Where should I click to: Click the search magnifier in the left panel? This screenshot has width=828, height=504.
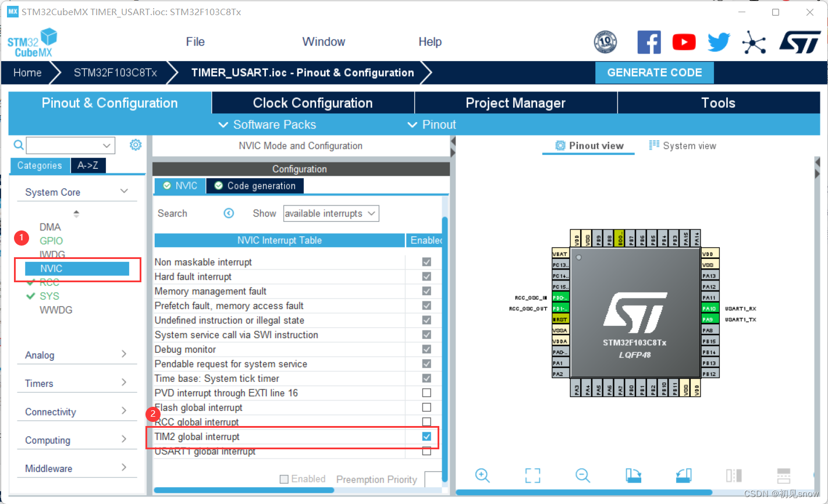tap(19, 145)
